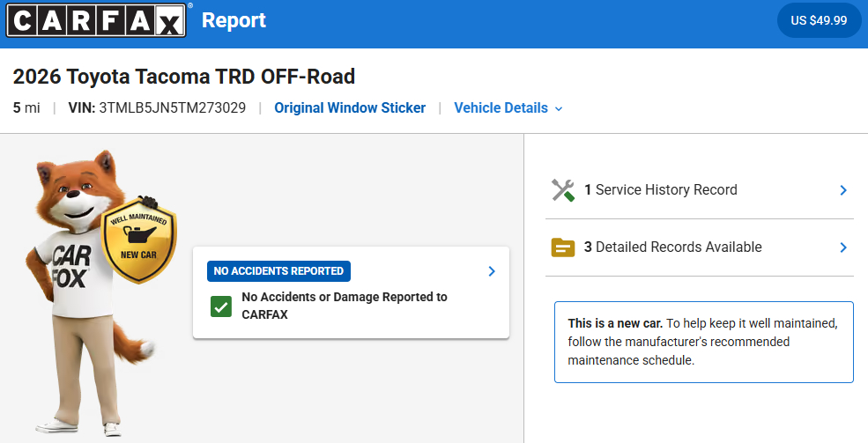
Task: Open 3 Detailed Records Available
Action: (x=700, y=247)
